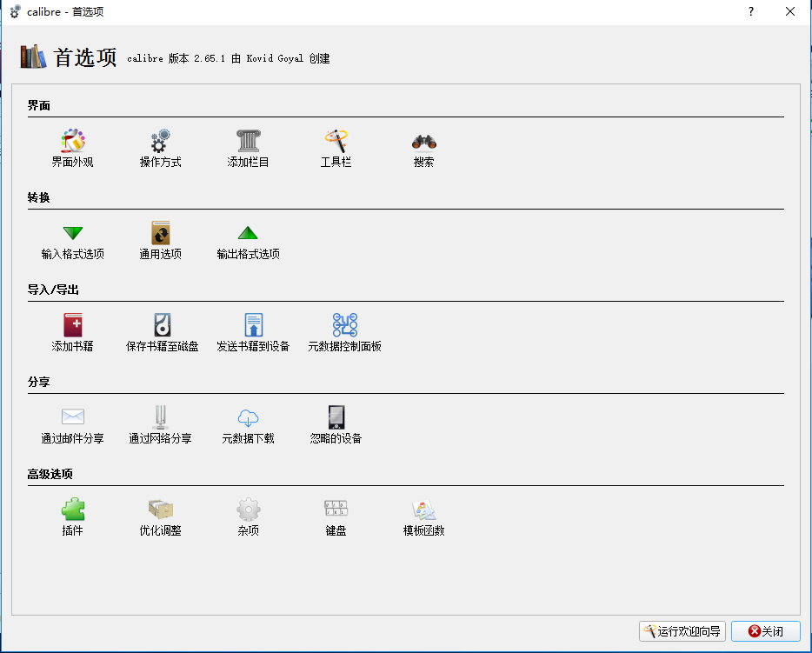Click calibre gear icon in title bar
812x653 pixels.
coord(15,11)
